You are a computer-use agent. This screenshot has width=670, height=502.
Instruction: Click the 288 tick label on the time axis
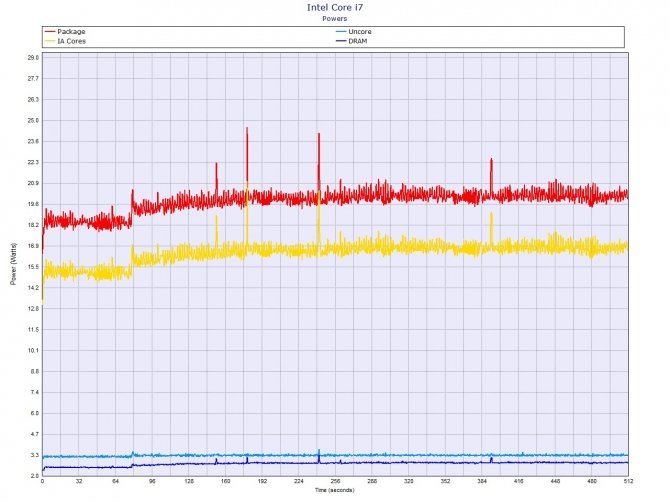372,481
